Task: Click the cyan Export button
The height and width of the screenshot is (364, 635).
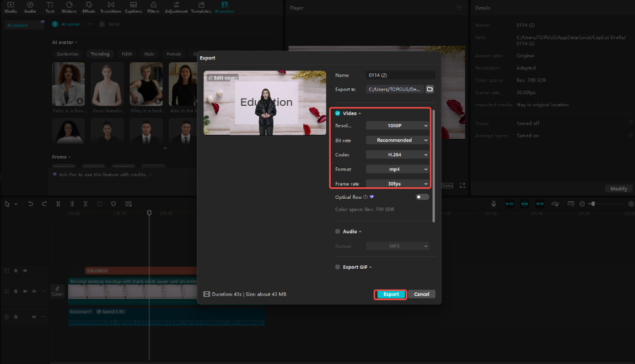Action: click(390, 295)
